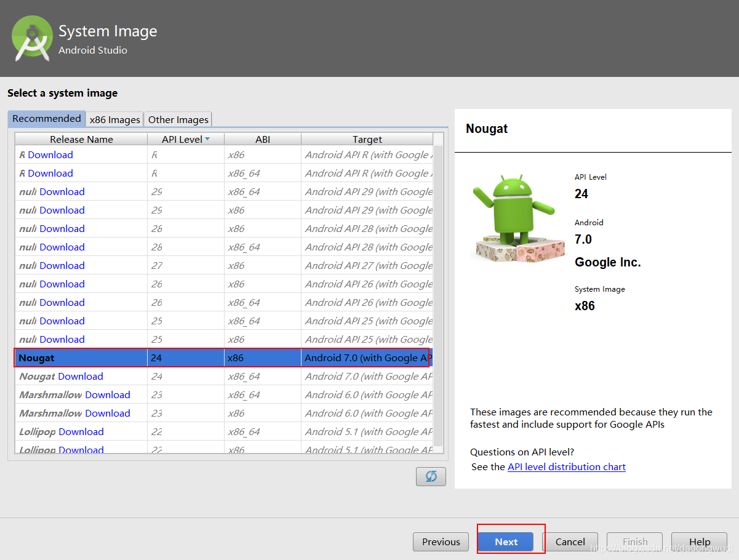
Task: Click the refresh system images icon button
Action: (431, 476)
